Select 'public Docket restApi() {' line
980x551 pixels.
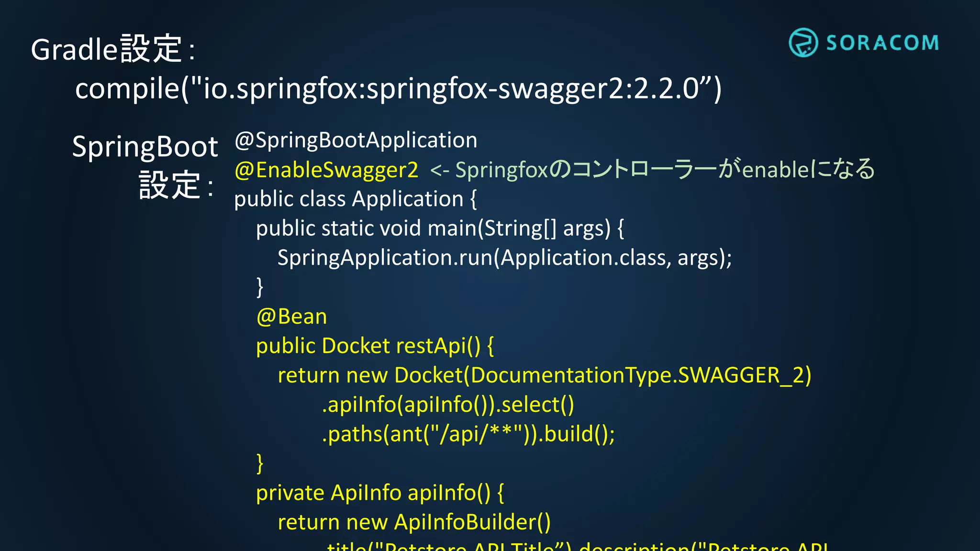[375, 346]
